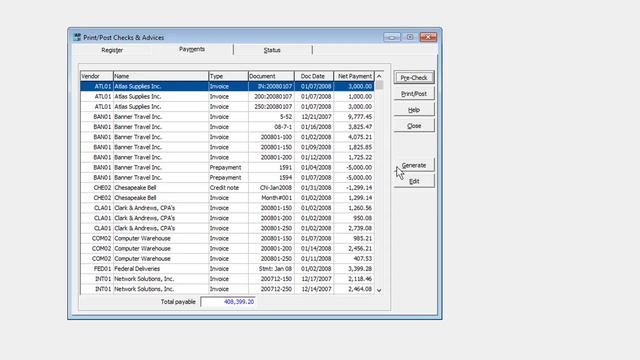Select Network Solutions document 200712-250
This screenshot has height=360, width=640.
coord(227,289)
